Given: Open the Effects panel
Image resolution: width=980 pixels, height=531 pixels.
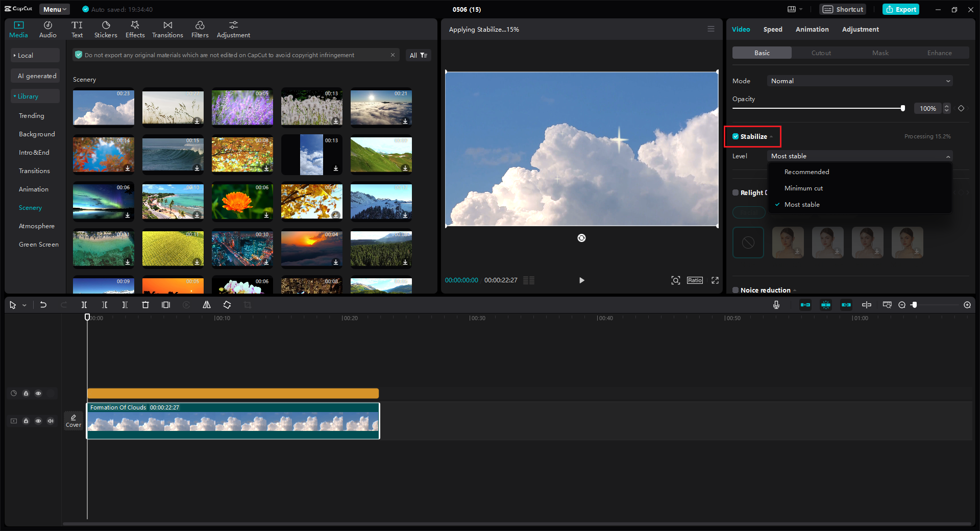Looking at the screenshot, I should 135,29.
